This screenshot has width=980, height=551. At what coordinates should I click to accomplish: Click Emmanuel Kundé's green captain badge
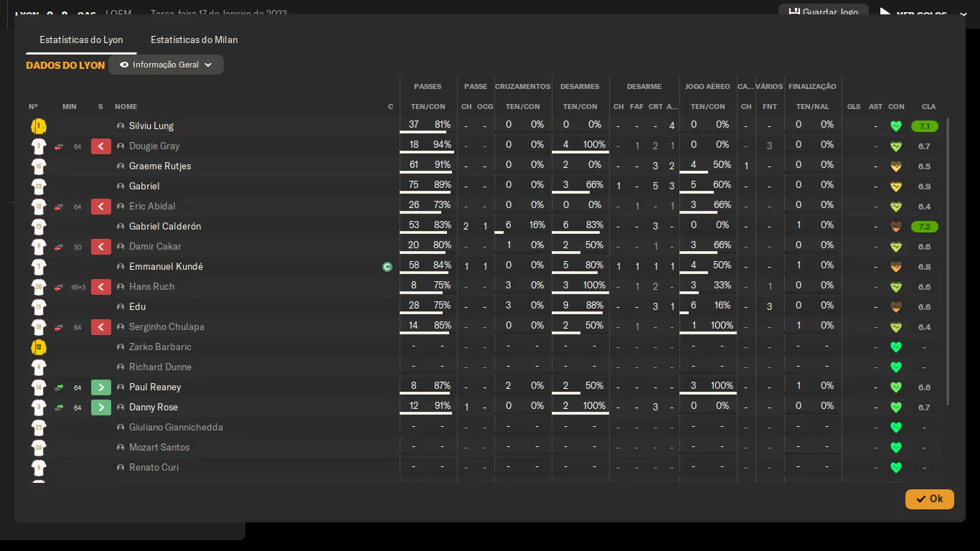pyautogui.click(x=387, y=267)
